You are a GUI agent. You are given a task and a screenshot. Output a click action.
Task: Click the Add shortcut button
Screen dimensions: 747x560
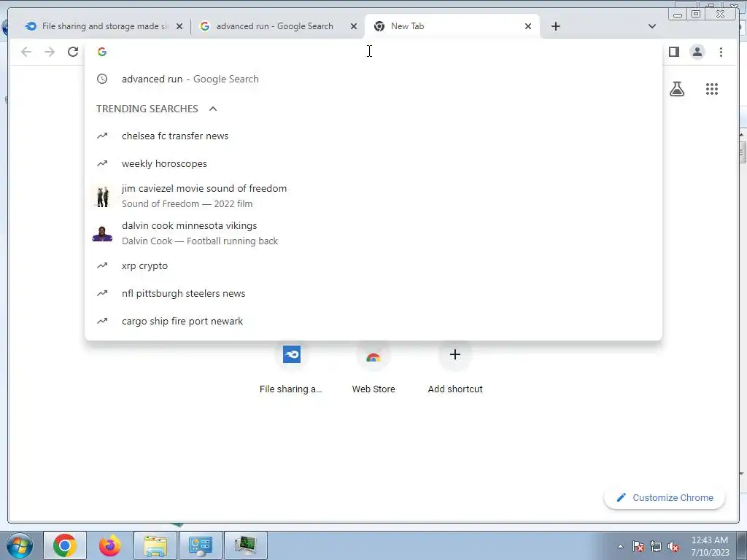click(455, 369)
